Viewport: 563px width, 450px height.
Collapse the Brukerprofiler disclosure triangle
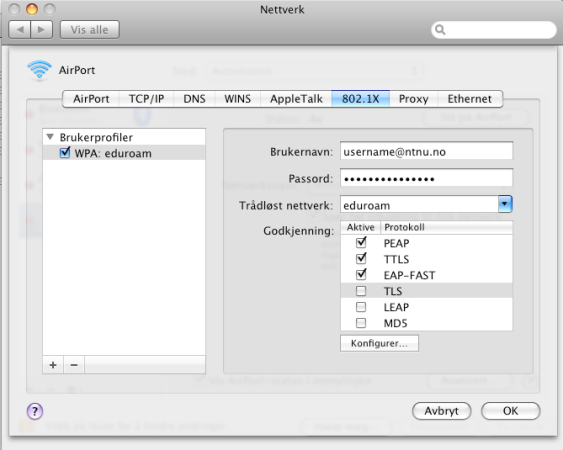tap(50, 137)
